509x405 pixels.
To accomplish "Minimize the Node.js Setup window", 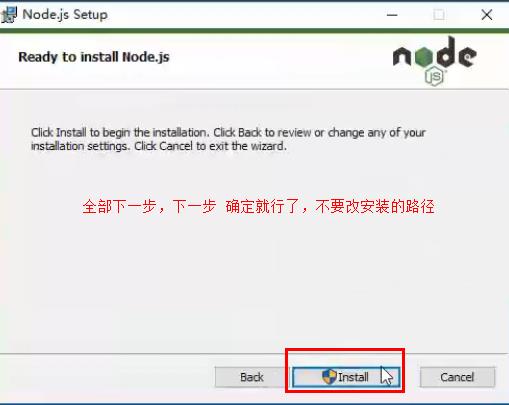I will (392, 15).
